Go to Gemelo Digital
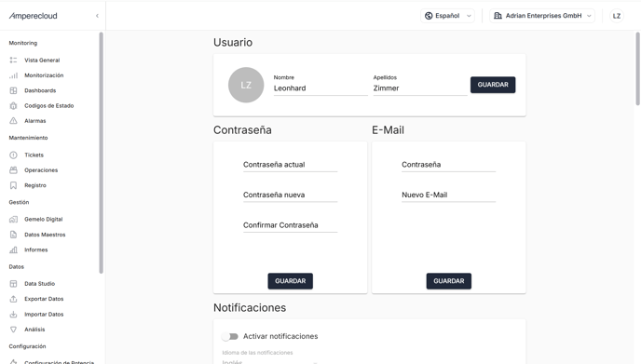Viewport: 641px width, 364px height. 44,220
